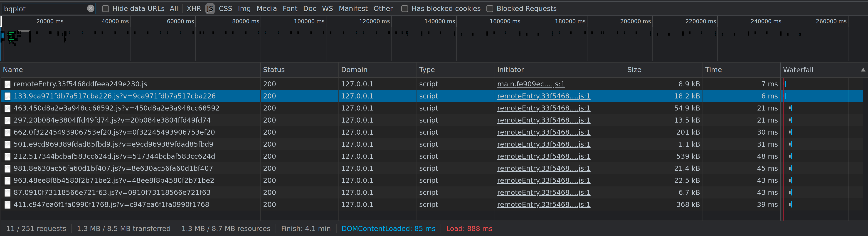Click file icon of 133.9ca971 row

[x=7, y=96]
